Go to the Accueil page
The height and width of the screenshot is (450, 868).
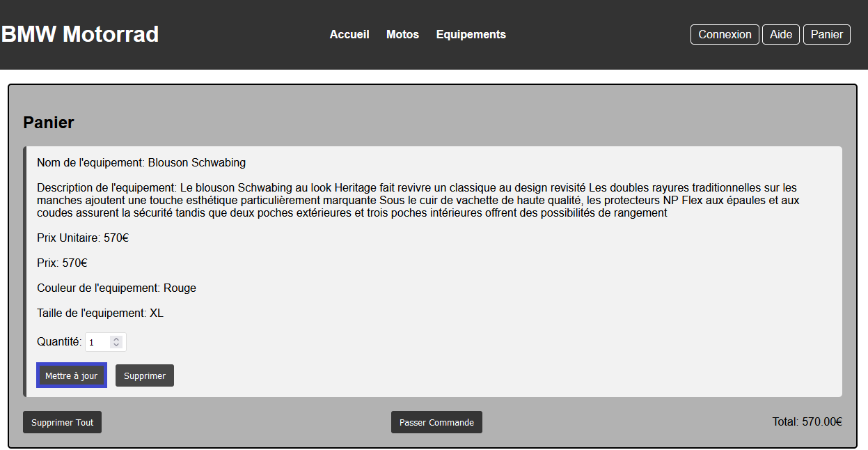coord(349,34)
